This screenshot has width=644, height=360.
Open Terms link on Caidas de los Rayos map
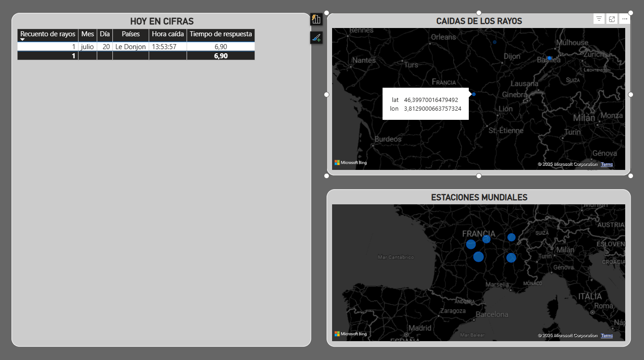pyautogui.click(x=607, y=164)
